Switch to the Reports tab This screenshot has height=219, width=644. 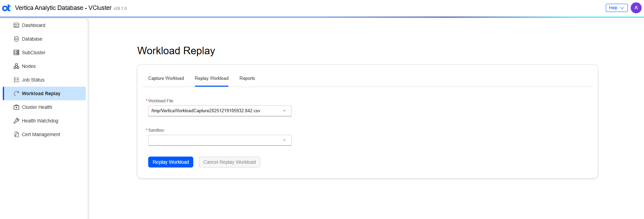pyautogui.click(x=247, y=78)
